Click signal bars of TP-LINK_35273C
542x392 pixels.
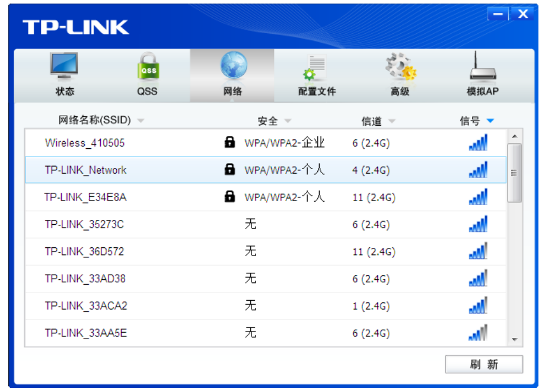pyautogui.click(x=478, y=224)
